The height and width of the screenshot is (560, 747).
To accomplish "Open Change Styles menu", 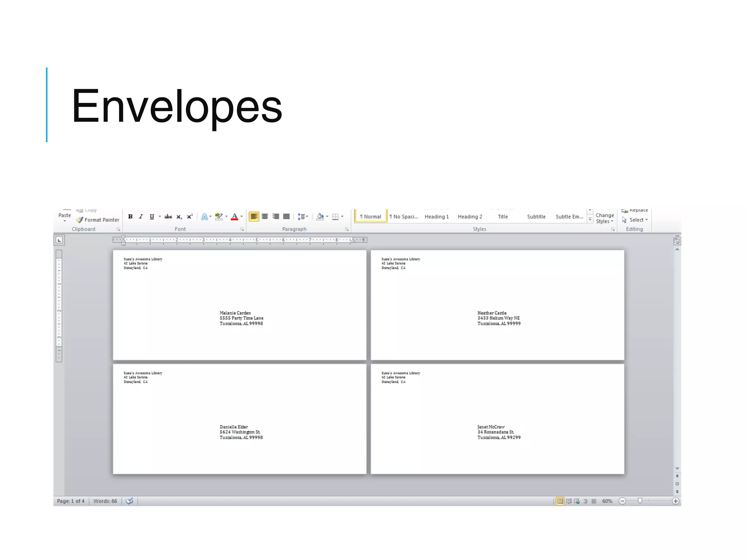I will coord(605,218).
